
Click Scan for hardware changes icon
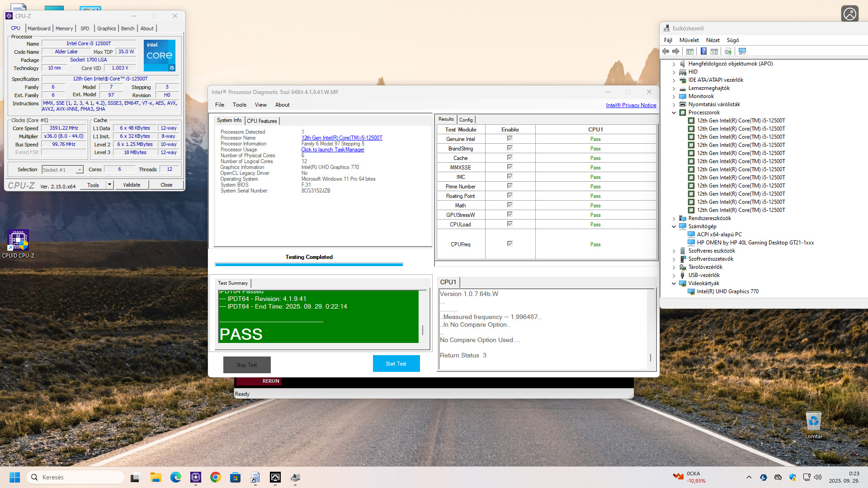click(742, 51)
